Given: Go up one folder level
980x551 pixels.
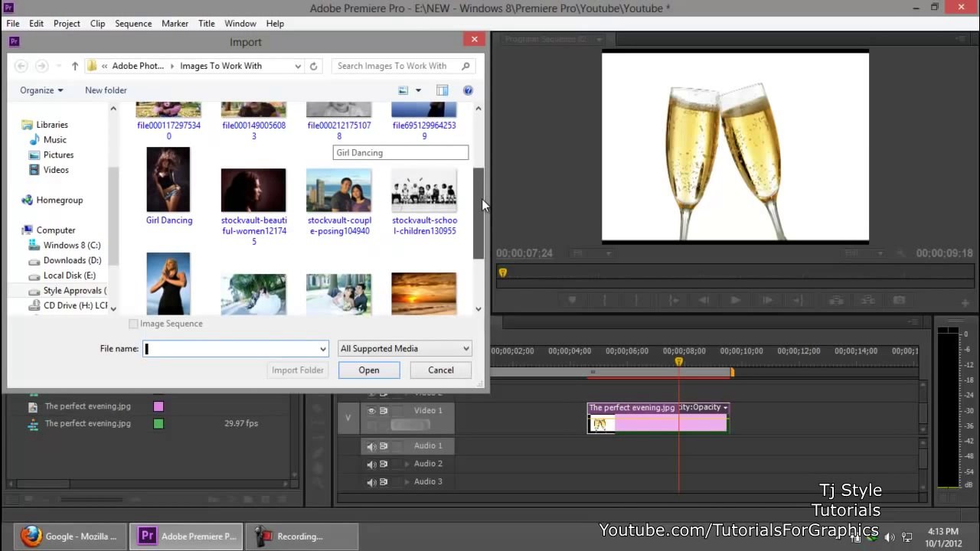Looking at the screenshot, I should pos(74,66).
